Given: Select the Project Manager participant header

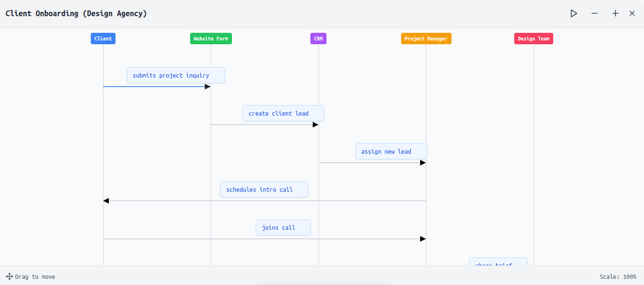Looking at the screenshot, I should [x=426, y=39].
